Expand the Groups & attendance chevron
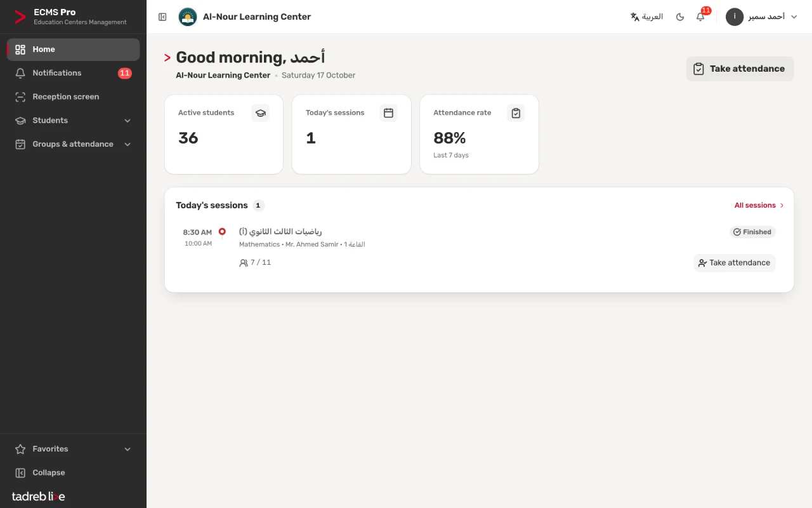The height and width of the screenshot is (508, 812). [128, 144]
